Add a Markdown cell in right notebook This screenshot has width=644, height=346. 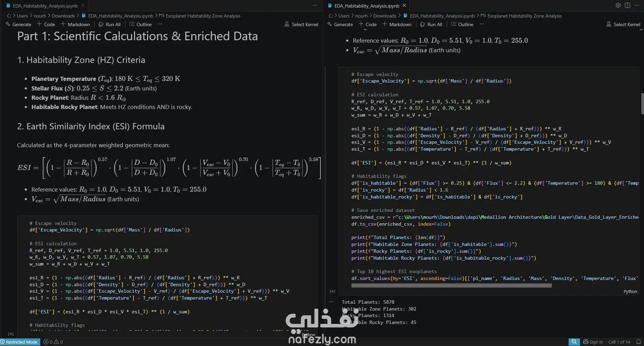[x=397, y=24]
